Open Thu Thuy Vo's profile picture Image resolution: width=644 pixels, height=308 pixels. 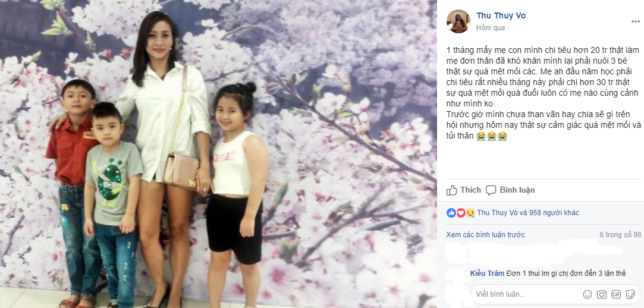pos(458,21)
